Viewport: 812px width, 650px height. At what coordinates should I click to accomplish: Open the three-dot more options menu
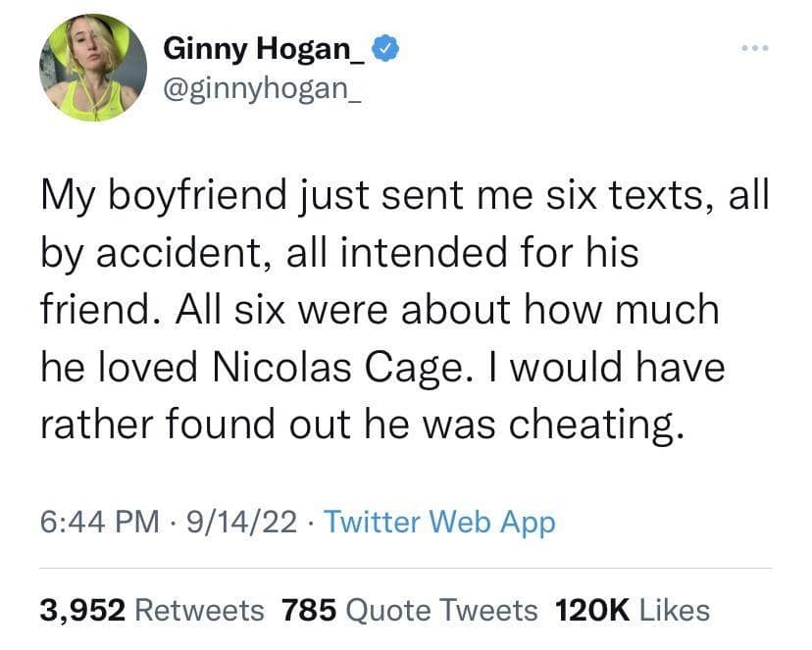click(x=751, y=46)
